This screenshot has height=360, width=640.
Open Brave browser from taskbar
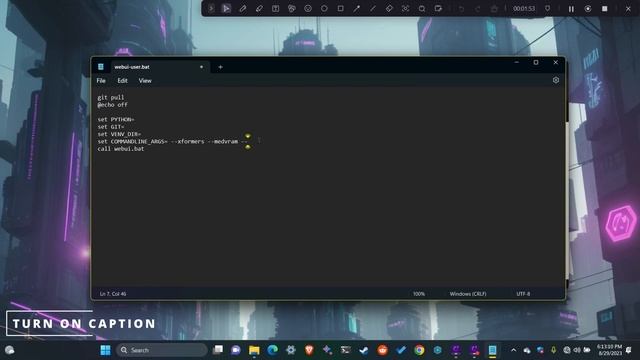point(309,350)
